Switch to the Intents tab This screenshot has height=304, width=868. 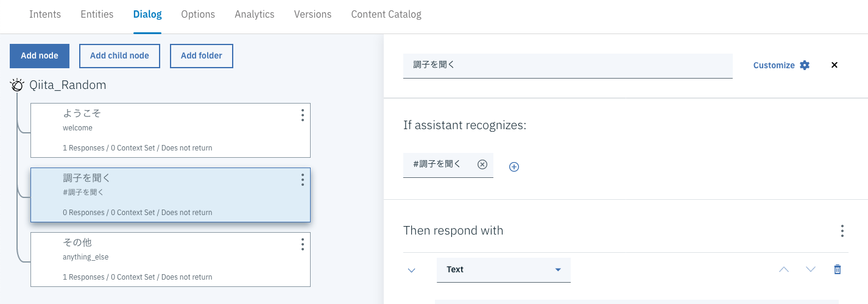pos(45,14)
